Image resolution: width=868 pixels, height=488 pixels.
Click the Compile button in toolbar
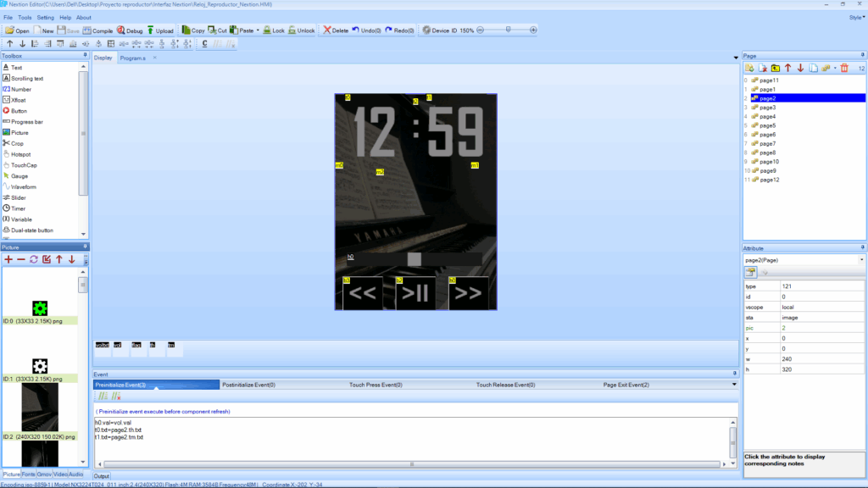(97, 30)
